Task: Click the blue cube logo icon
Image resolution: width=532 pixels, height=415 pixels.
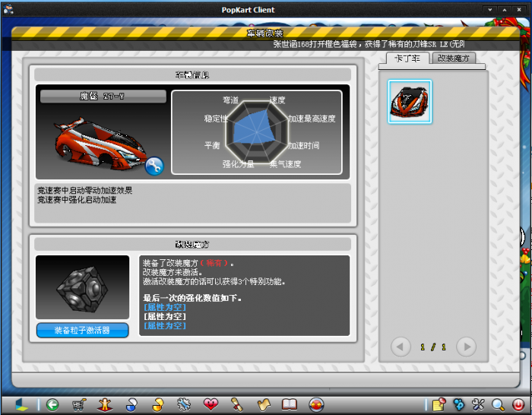Action: (22, 404)
